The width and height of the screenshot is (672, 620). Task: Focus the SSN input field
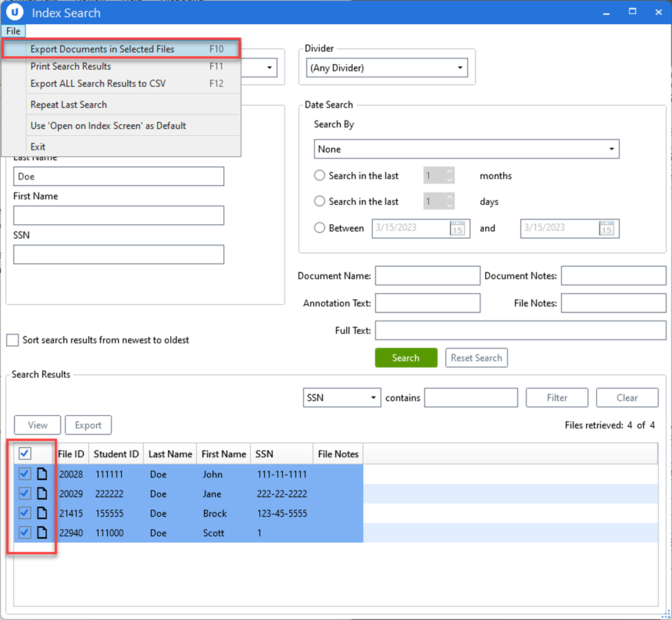tap(119, 254)
